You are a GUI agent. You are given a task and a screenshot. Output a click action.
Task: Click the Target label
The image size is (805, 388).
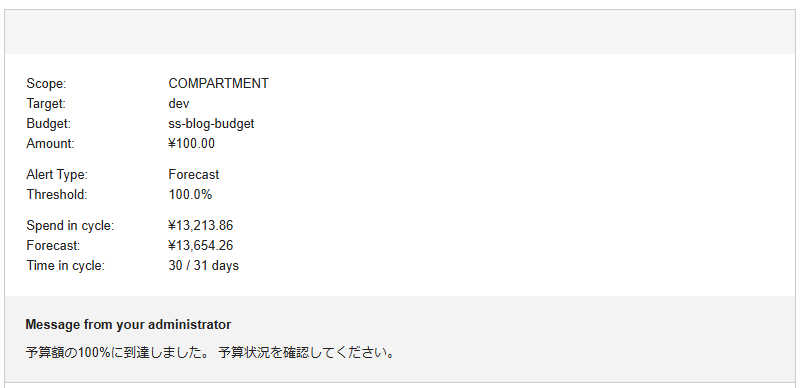[x=46, y=104]
